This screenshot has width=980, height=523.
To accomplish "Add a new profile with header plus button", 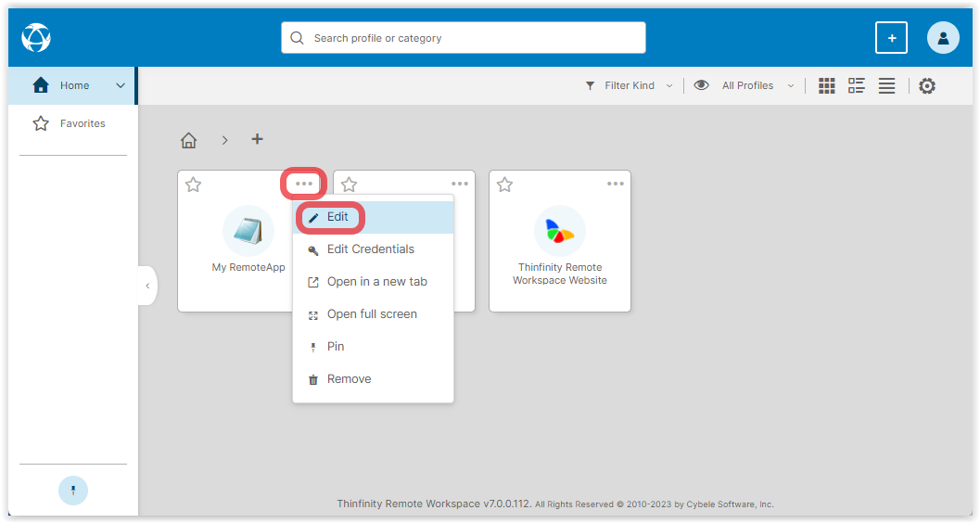I will [x=891, y=37].
